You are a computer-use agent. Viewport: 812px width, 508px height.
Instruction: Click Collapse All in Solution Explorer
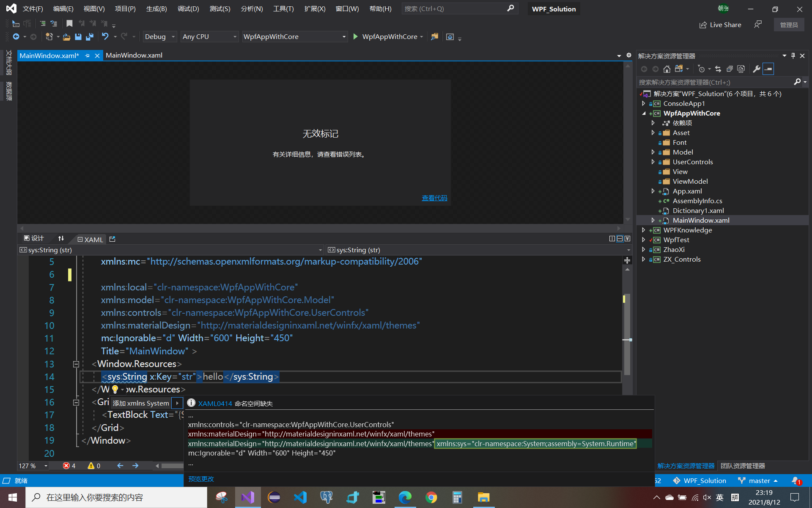click(x=730, y=69)
